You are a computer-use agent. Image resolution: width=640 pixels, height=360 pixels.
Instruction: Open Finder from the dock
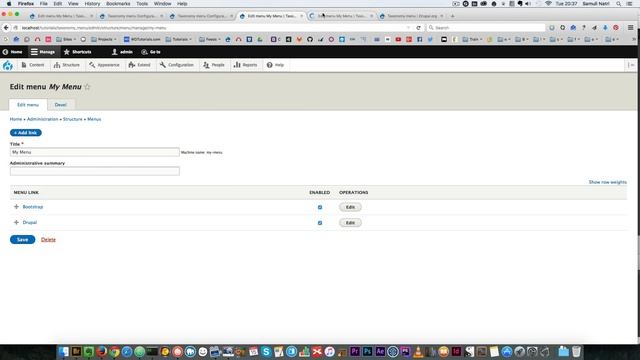coord(63,351)
